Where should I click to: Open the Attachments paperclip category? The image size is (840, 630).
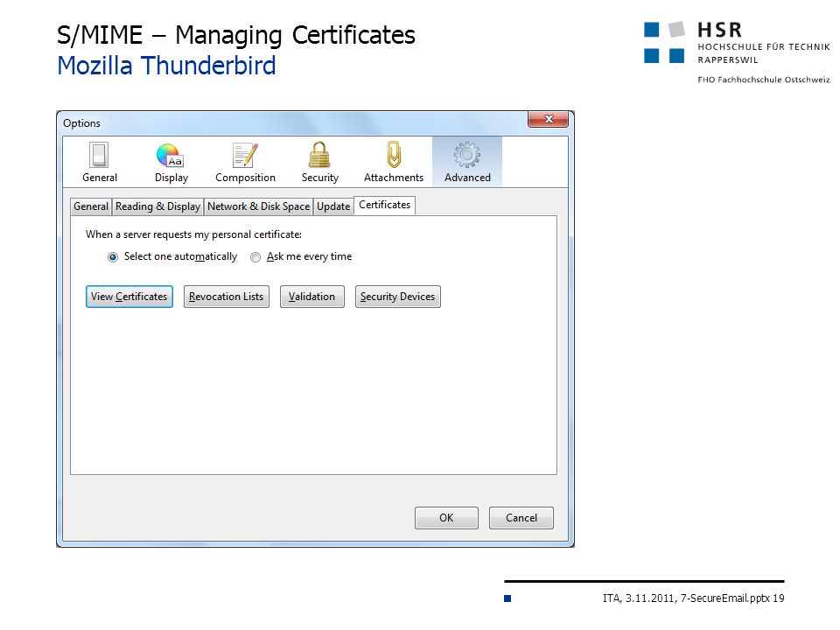tap(393, 163)
